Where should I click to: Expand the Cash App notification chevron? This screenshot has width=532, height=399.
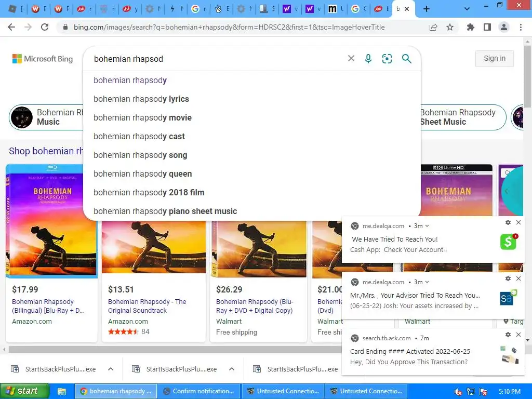pos(427,226)
